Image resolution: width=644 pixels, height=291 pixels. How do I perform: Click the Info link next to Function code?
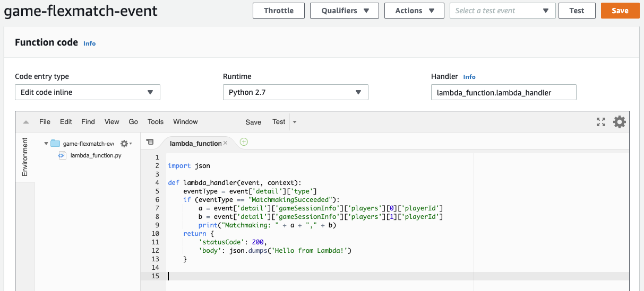(x=89, y=43)
